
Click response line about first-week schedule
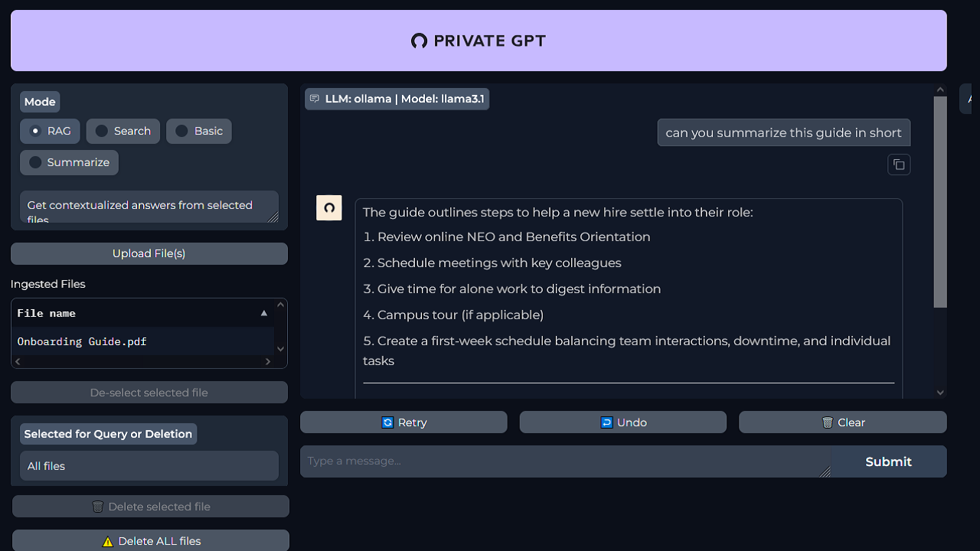(x=626, y=350)
